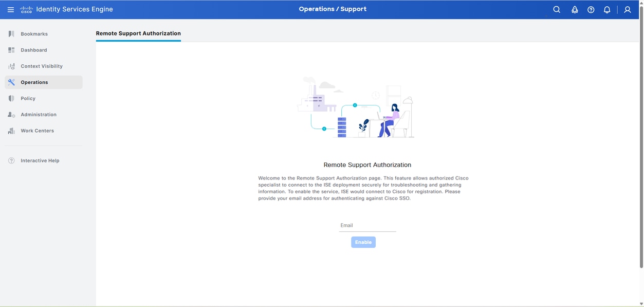644x307 pixels.
Task: Open Administration
Action: point(38,114)
